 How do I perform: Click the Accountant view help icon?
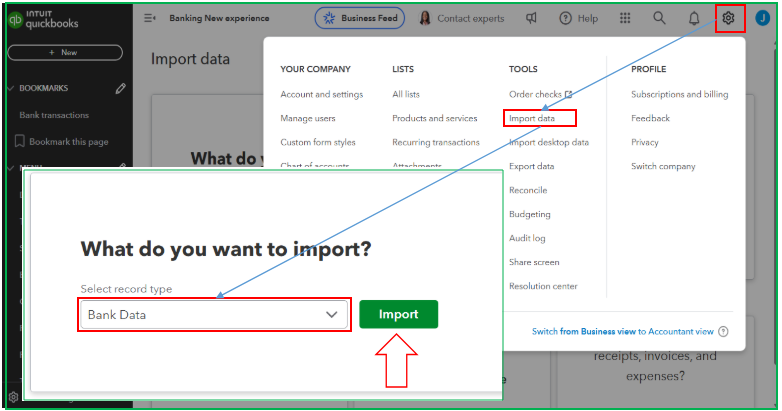(x=723, y=331)
